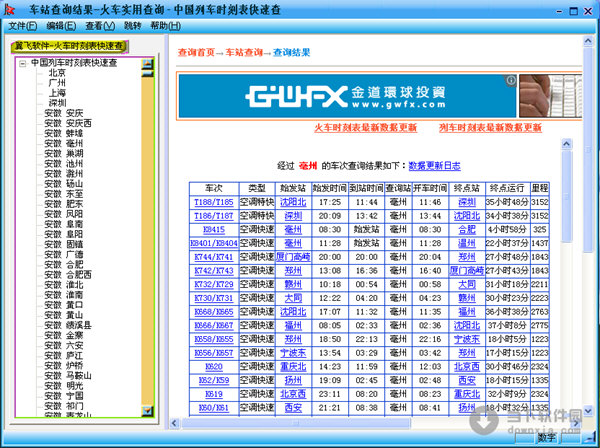Click 温州 terminal station link

[x=467, y=243]
